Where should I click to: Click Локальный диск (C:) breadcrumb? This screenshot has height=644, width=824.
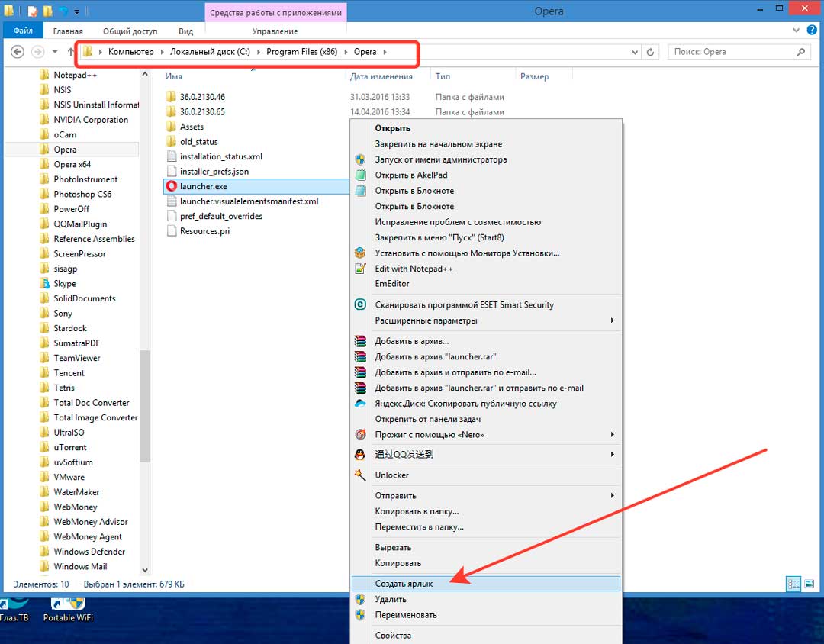point(210,52)
